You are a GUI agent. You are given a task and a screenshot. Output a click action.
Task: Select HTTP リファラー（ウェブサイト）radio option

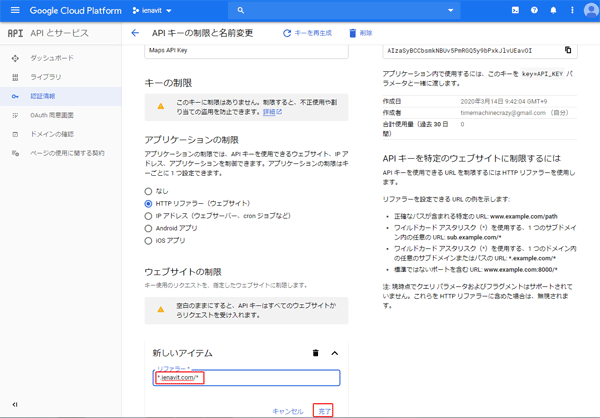[148, 204]
